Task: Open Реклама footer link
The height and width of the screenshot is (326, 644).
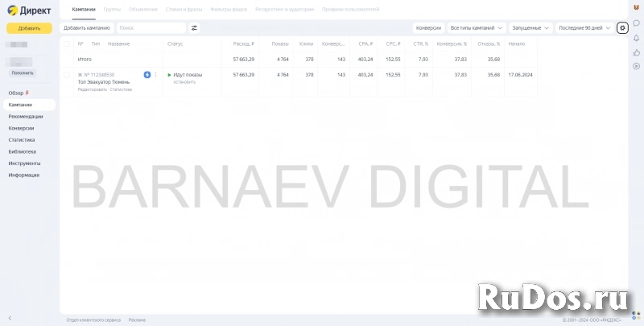Action: point(137,320)
